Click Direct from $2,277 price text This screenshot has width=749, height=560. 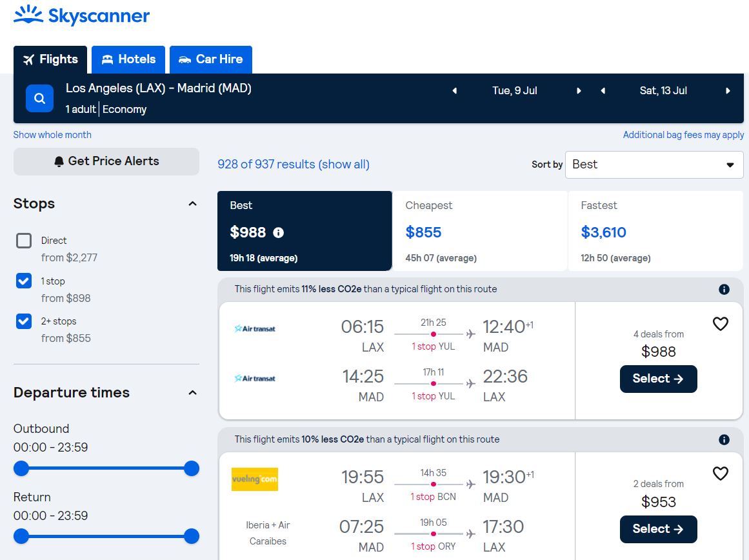[x=69, y=258]
